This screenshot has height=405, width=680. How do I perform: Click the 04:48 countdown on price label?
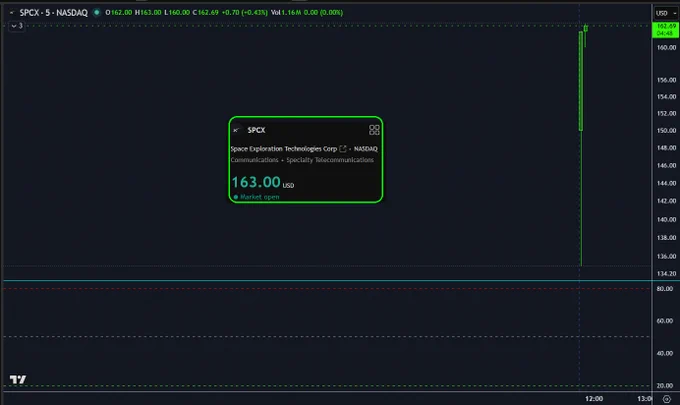coord(665,34)
